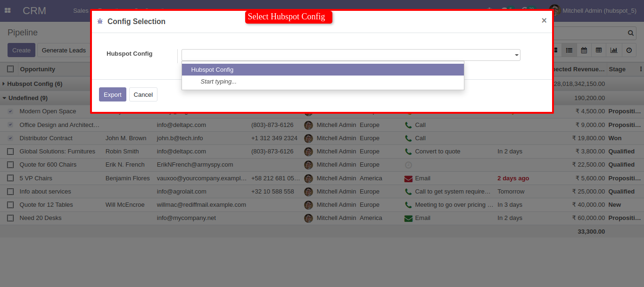Click phone activity icon in Distributor Contract row

tap(408, 138)
